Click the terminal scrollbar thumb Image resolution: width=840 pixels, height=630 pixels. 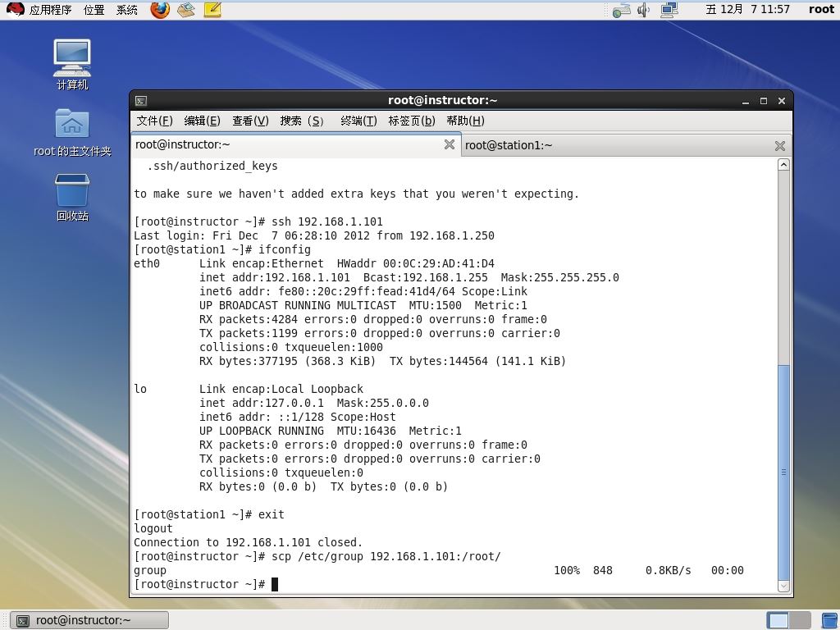783,472
